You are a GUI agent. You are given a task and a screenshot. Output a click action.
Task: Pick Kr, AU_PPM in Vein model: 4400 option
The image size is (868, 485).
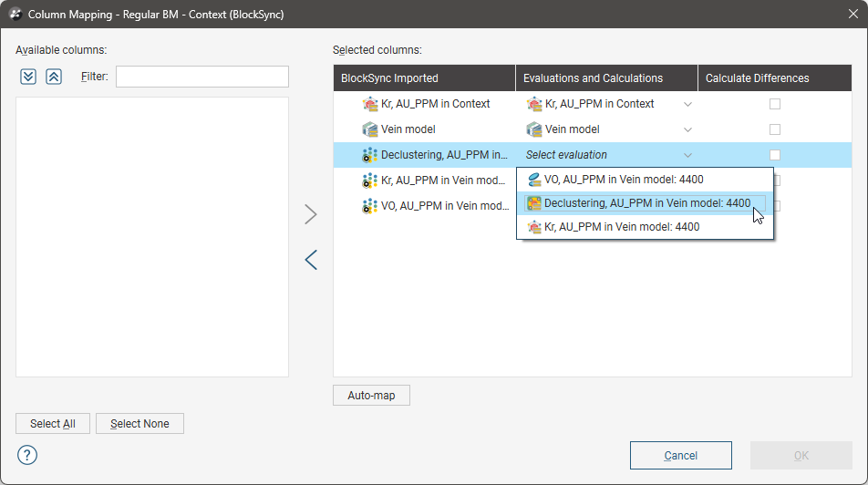622,227
